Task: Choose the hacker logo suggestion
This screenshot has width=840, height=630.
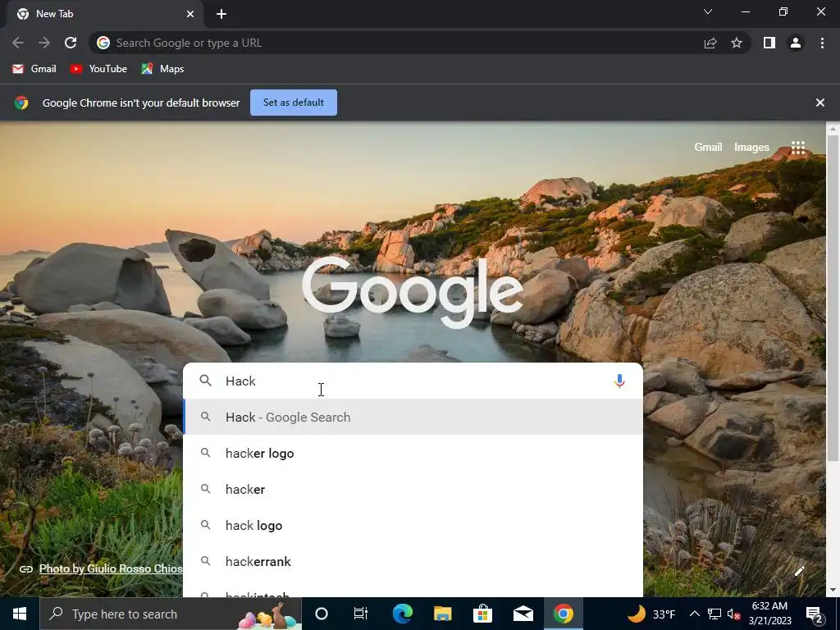Action: point(413,453)
